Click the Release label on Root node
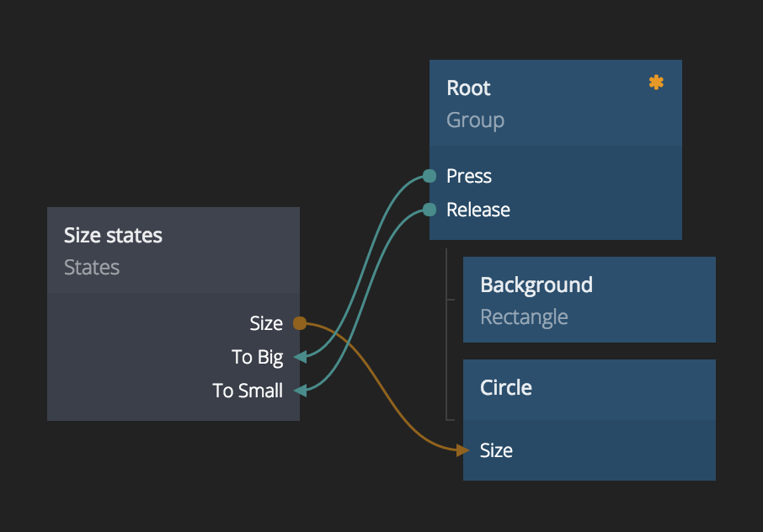This screenshot has width=763, height=532. point(478,210)
